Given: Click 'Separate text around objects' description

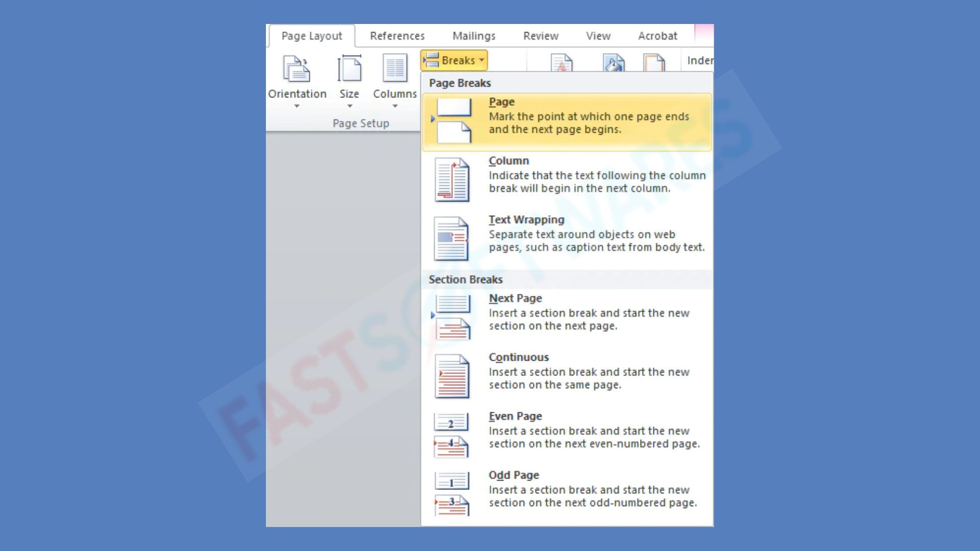Looking at the screenshot, I should tap(597, 241).
